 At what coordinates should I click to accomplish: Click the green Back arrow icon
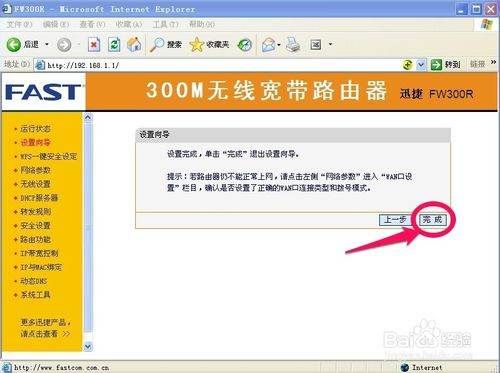(x=14, y=45)
